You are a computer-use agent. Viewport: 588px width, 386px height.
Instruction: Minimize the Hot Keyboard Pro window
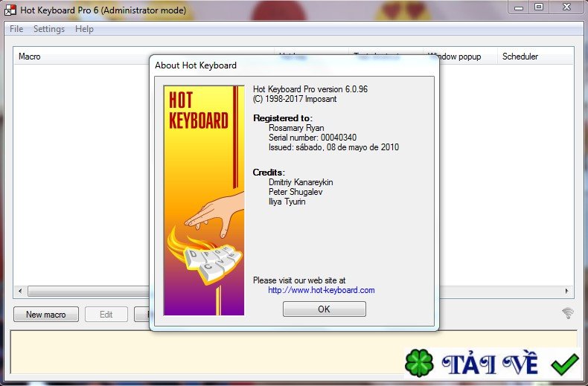click(519, 7)
